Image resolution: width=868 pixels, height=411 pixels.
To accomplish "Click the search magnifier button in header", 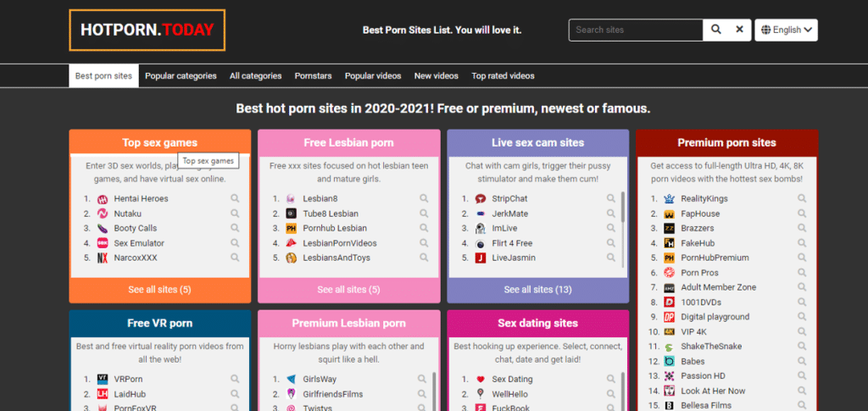I will (x=715, y=30).
